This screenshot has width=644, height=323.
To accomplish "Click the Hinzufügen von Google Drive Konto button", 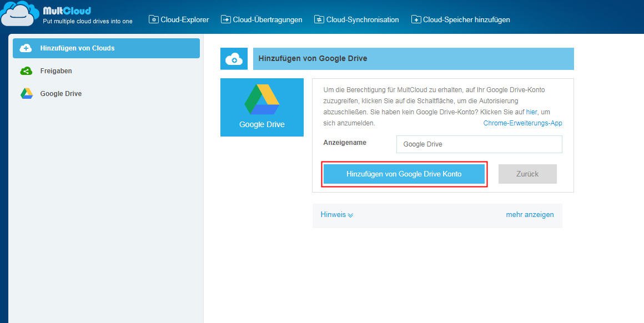I will coord(404,174).
